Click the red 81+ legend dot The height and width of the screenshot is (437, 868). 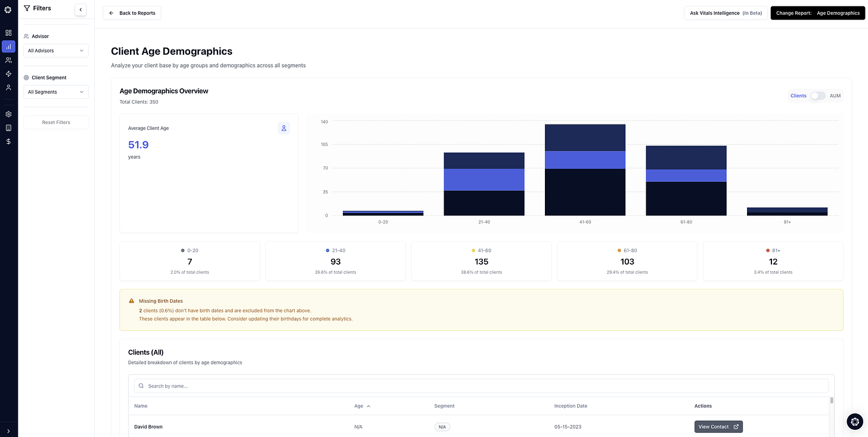point(767,250)
